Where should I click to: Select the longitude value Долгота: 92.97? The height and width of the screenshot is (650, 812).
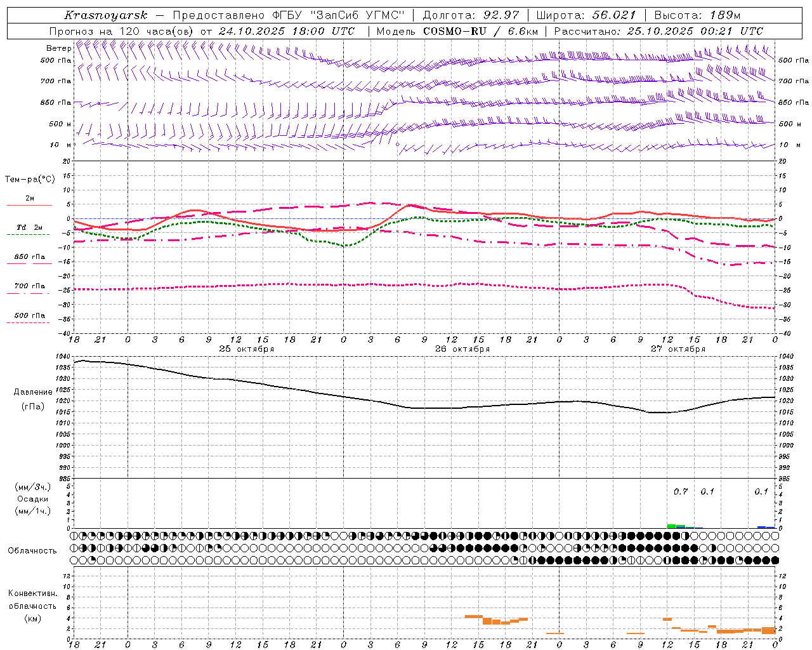[x=470, y=15]
